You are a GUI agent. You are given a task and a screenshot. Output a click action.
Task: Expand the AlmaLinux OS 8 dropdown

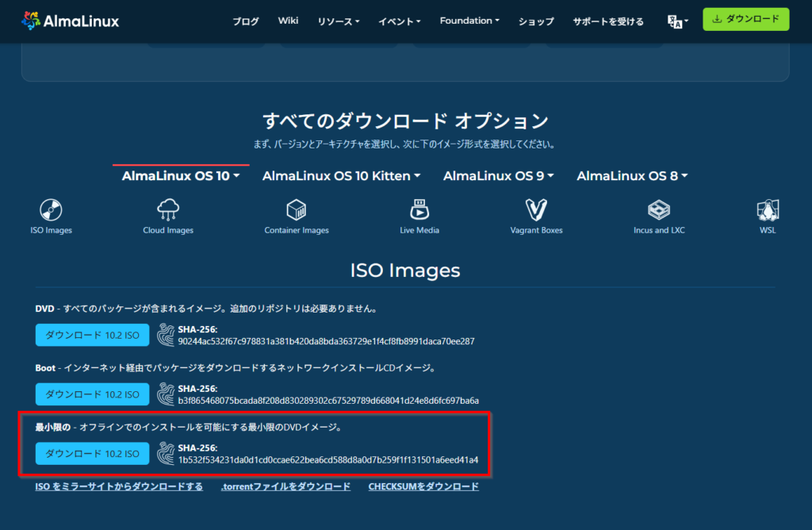click(x=632, y=176)
